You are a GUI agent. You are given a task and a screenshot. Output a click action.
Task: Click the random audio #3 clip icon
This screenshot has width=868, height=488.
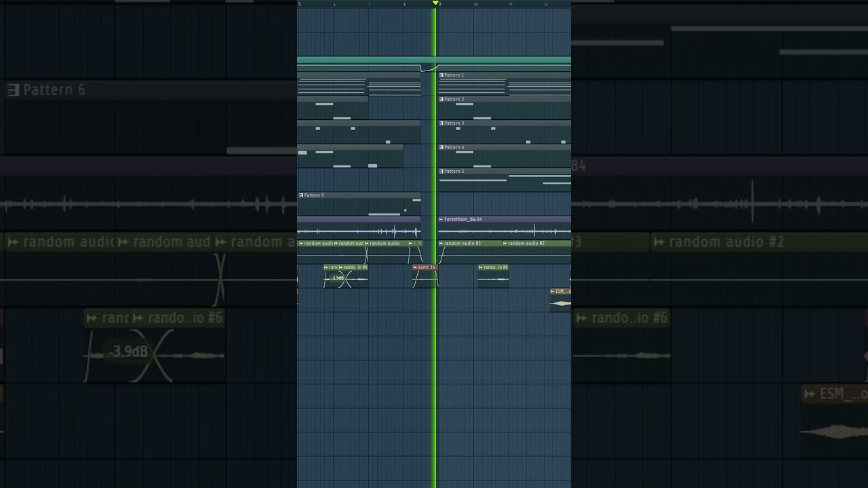pos(441,243)
